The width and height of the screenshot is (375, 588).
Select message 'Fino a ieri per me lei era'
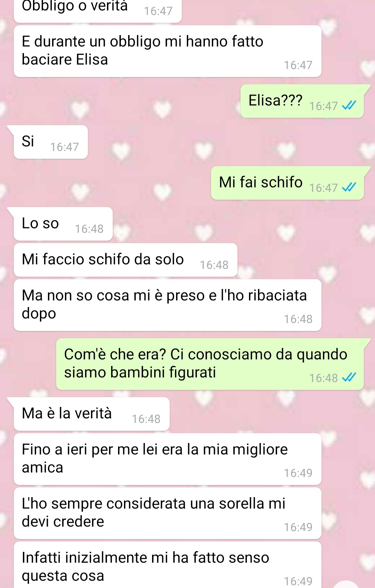tap(168, 459)
